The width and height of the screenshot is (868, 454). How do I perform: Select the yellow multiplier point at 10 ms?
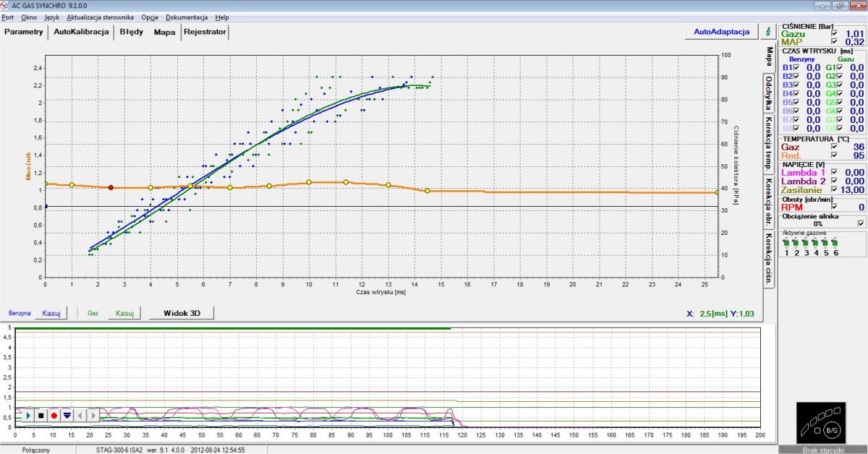coord(309,182)
